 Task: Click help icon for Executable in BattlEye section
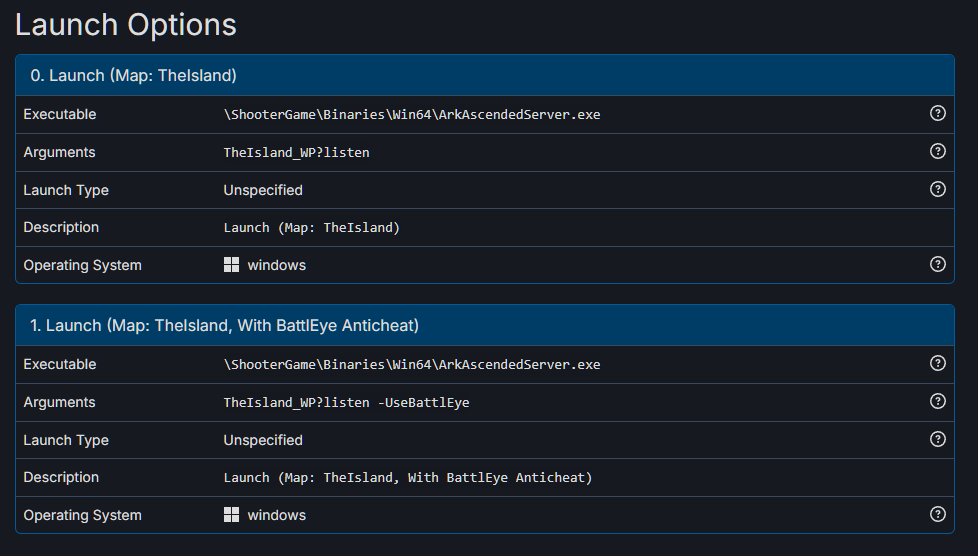(937, 363)
